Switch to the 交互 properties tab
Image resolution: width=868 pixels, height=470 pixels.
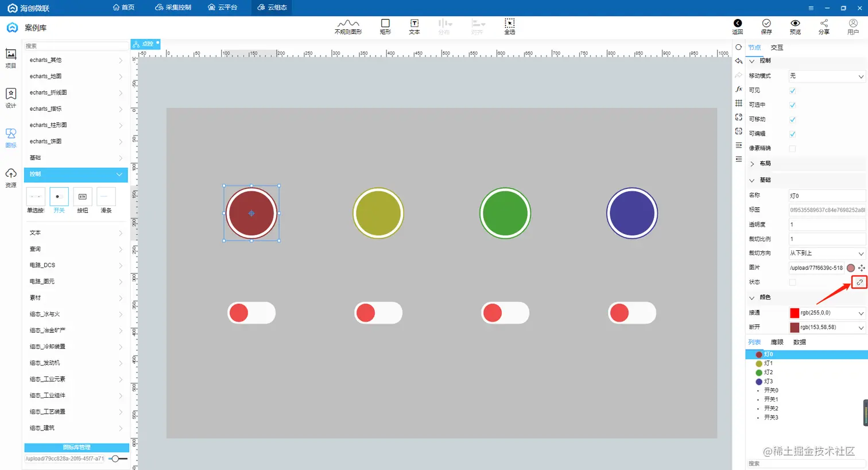click(x=777, y=48)
